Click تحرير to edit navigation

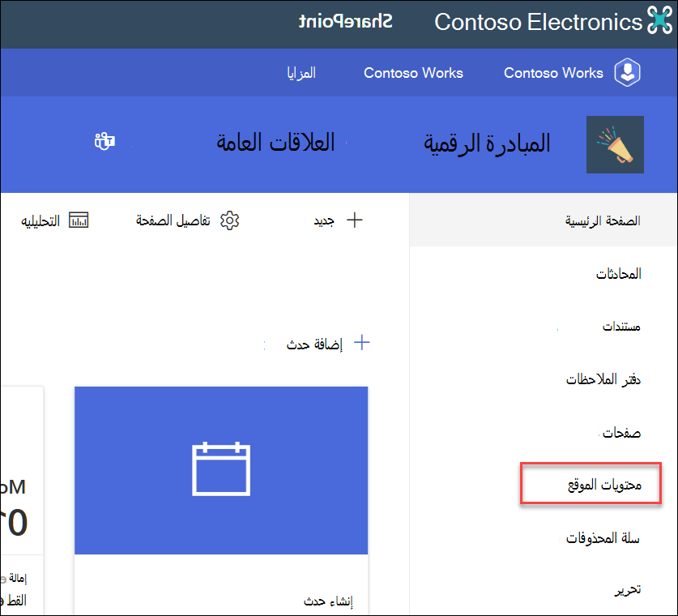click(x=628, y=590)
